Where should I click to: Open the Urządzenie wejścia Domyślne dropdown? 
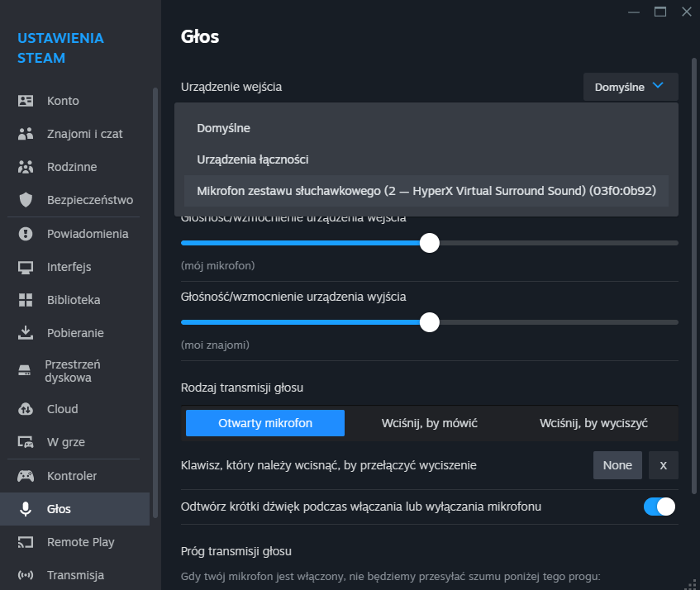[631, 87]
